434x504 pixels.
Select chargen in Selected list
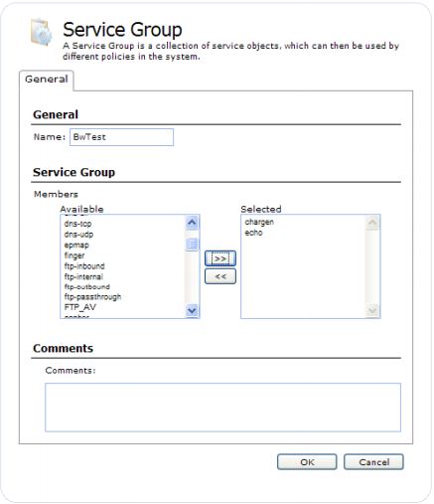[259, 222]
